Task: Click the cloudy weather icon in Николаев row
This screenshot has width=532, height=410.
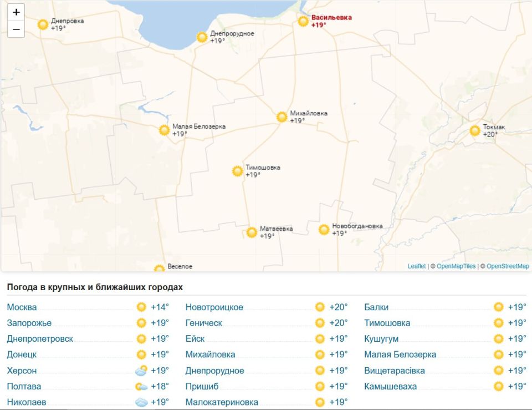Action: 141,402
